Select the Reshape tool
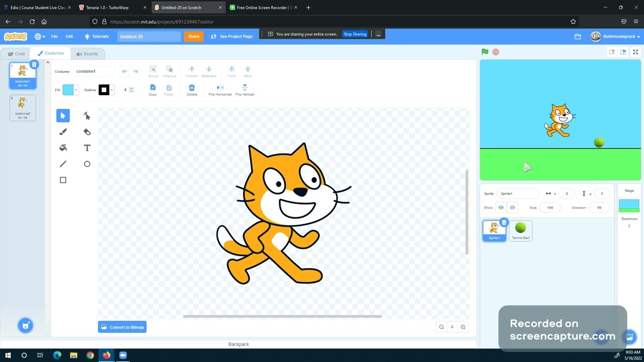Image resolution: width=644 pixels, height=362 pixels. coord(87,116)
